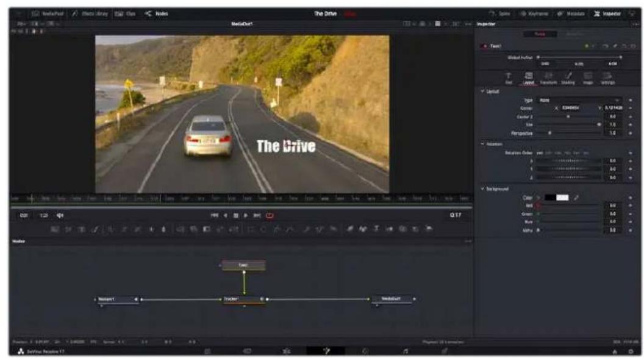Open the Nodes panel options menu

click(468, 242)
